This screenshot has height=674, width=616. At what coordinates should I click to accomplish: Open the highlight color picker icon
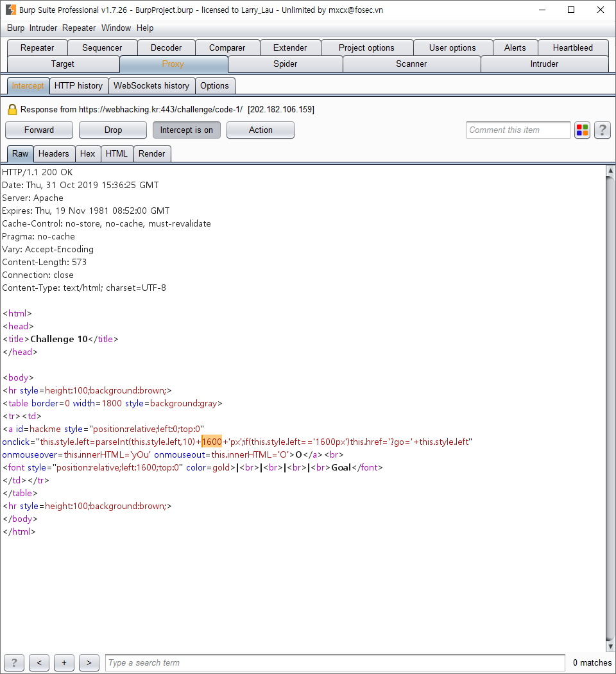(x=582, y=130)
